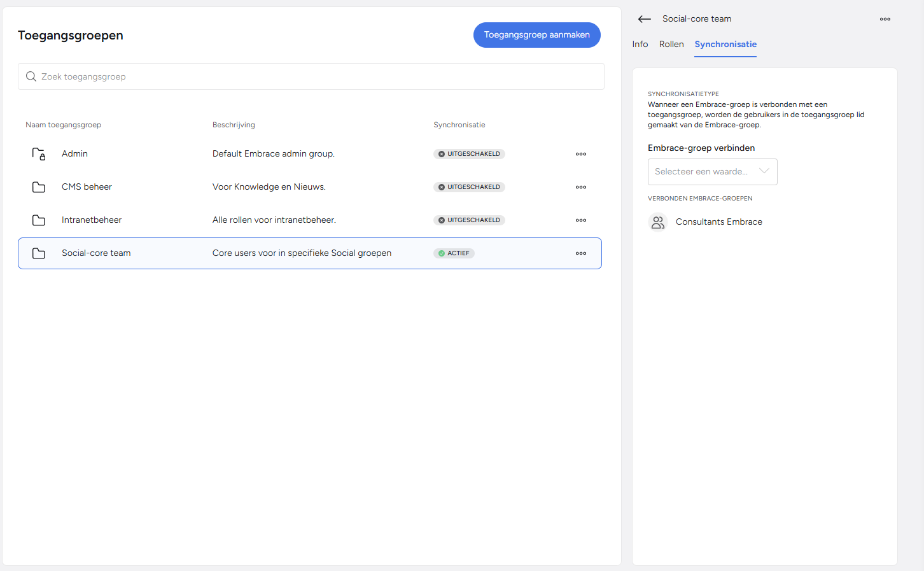Viewport: 924px width, 571px height.
Task: Open more options for Intranetbeheer row
Action: coord(581,220)
